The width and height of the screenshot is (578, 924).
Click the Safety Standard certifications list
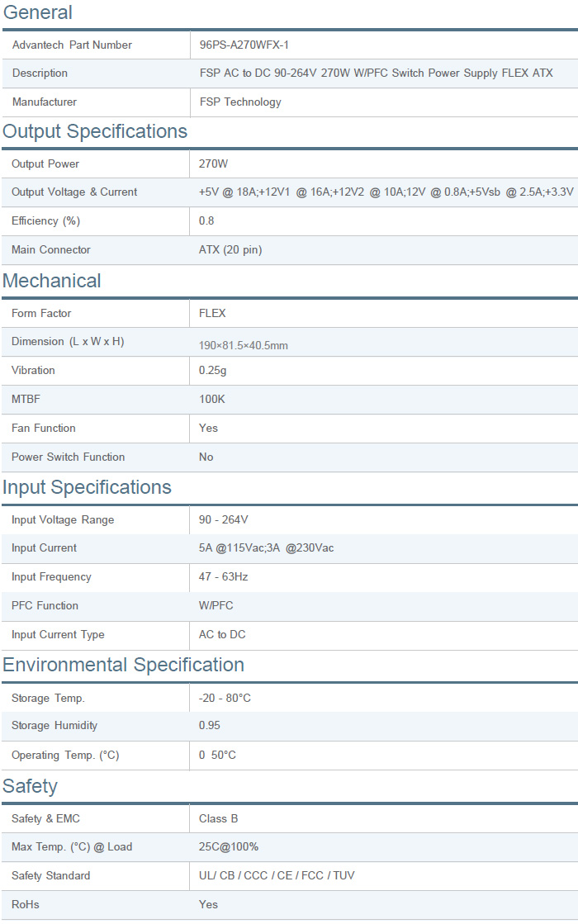(277, 876)
